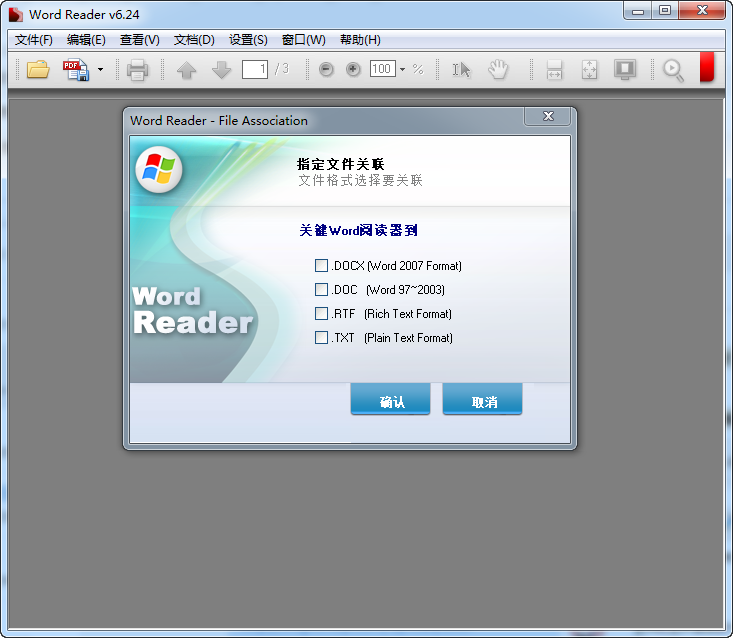Open the 帮助(H) menu
Viewport: 733px width, 638px height.
click(360, 40)
